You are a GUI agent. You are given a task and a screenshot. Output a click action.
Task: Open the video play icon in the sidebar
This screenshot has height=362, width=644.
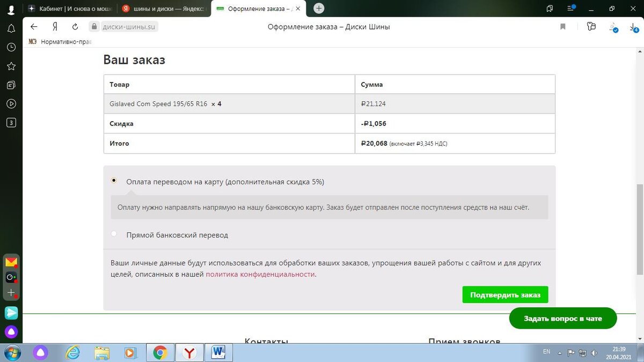point(11,104)
